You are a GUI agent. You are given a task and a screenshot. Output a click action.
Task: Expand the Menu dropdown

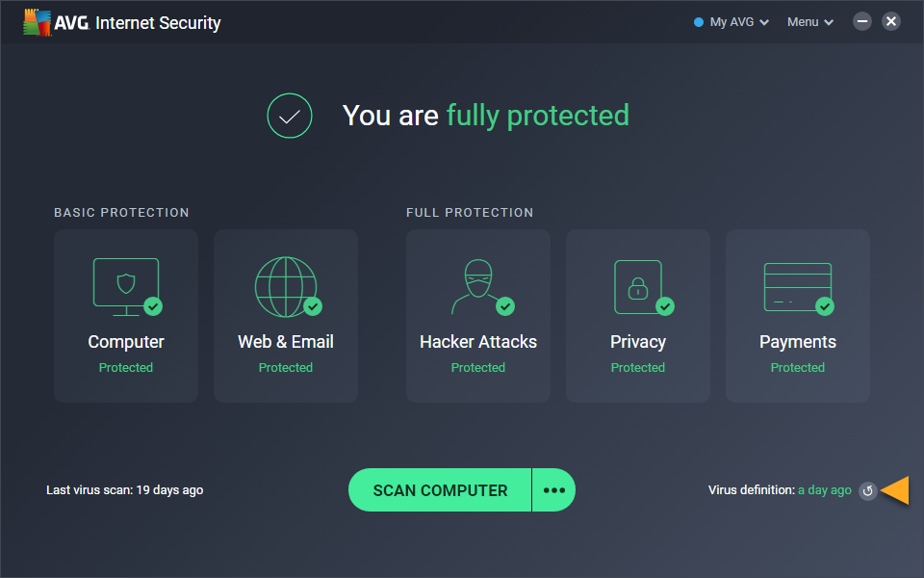pyautogui.click(x=809, y=22)
